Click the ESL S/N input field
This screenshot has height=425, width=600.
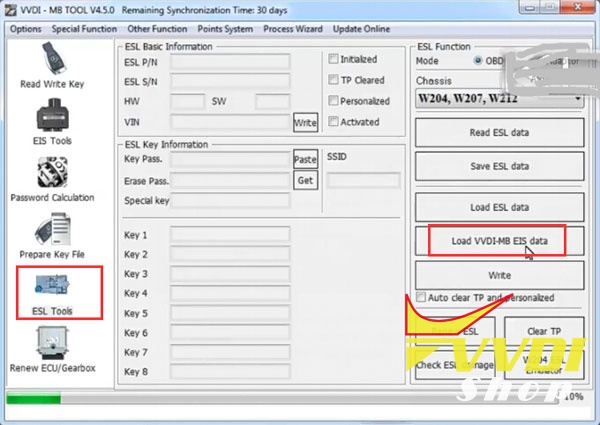[230, 81]
